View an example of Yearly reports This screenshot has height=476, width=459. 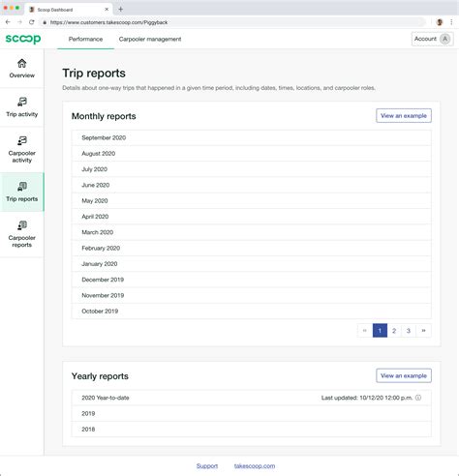tap(404, 375)
